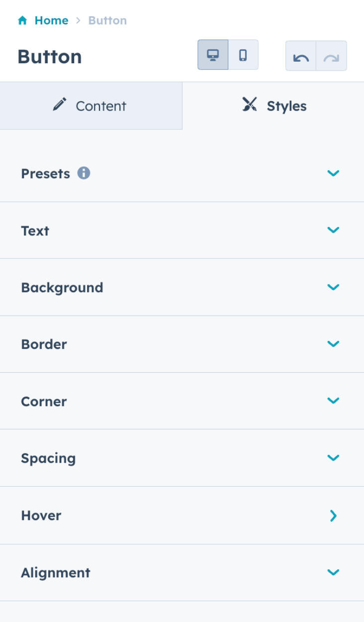Switch to desktop view icon
Viewport: 364px width, 622px height.
(x=213, y=55)
